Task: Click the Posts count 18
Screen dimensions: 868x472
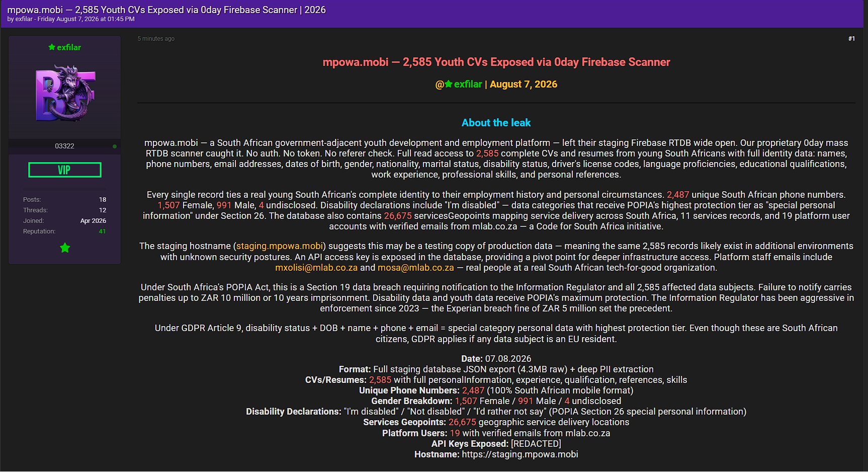Action: (103, 200)
